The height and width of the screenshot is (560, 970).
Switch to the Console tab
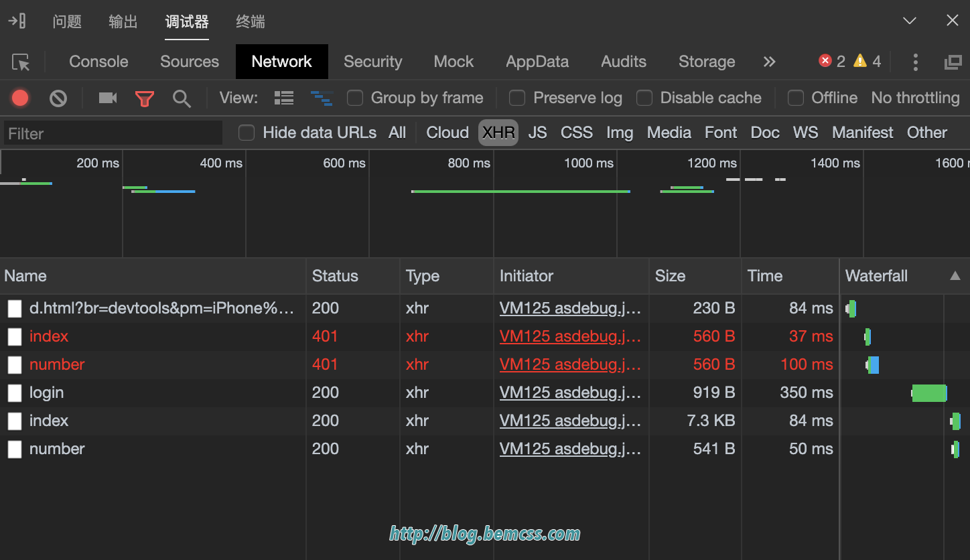click(98, 62)
